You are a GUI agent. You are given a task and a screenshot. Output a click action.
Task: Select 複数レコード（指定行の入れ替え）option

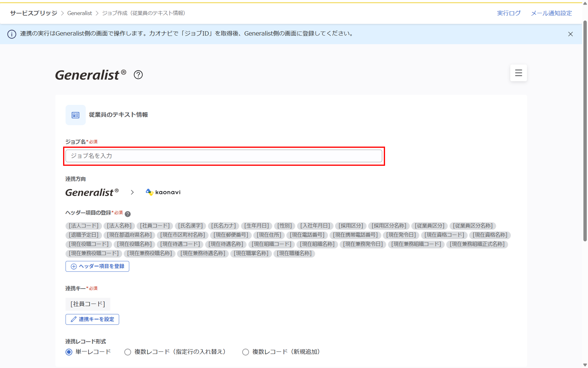tap(128, 352)
